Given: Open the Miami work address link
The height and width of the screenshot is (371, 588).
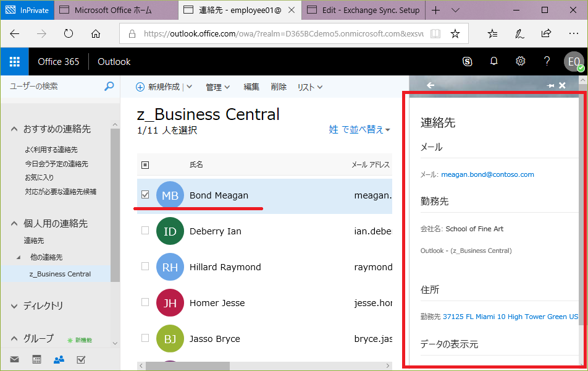Looking at the screenshot, I should click(x=510, y=317).
